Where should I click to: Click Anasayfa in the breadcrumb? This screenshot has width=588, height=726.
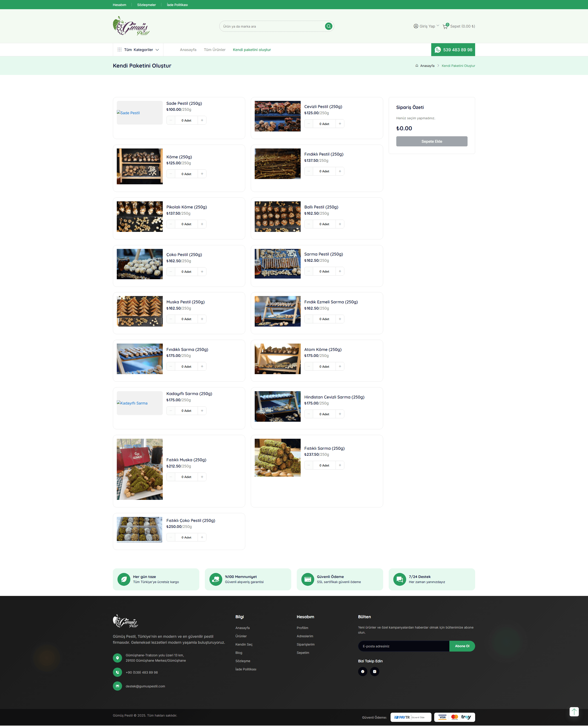[x=427, y=66]
